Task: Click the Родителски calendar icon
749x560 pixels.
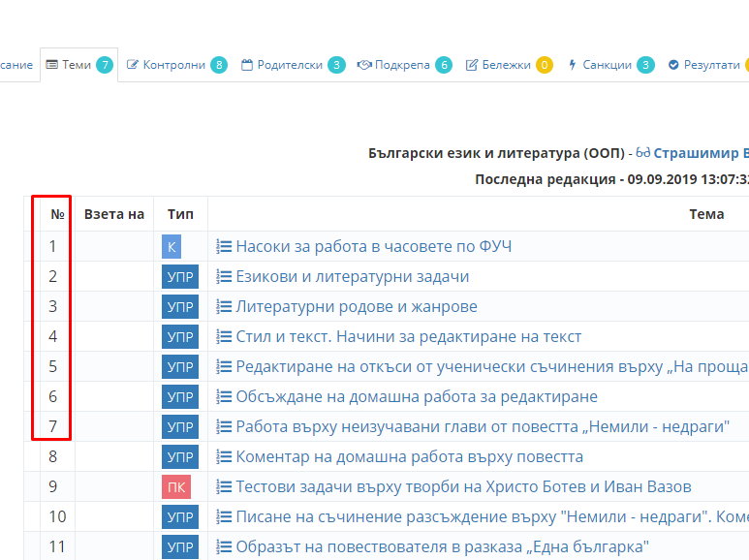Action: 247,65
